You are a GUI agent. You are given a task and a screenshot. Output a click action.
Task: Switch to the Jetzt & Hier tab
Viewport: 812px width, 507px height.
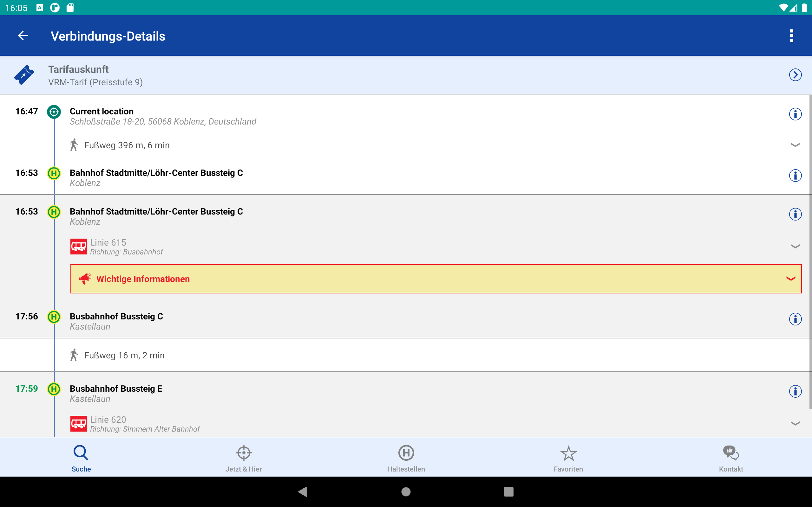click(x=244, y=458)
